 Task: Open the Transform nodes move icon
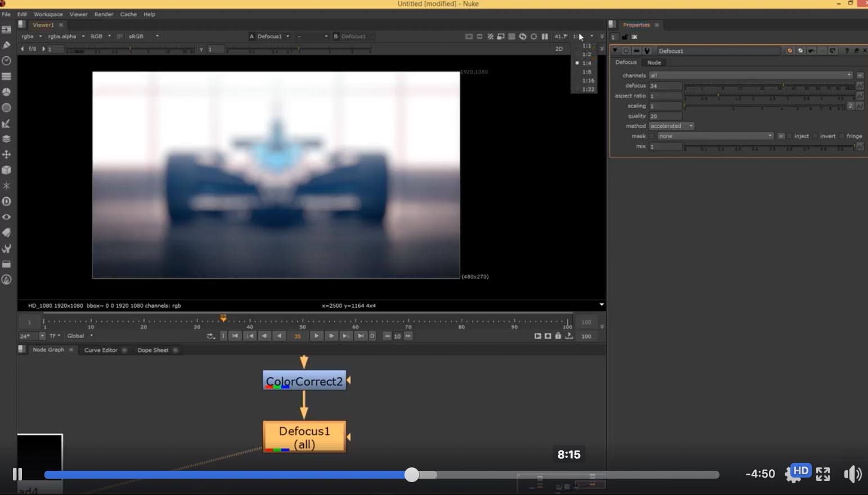click(7, 154)
